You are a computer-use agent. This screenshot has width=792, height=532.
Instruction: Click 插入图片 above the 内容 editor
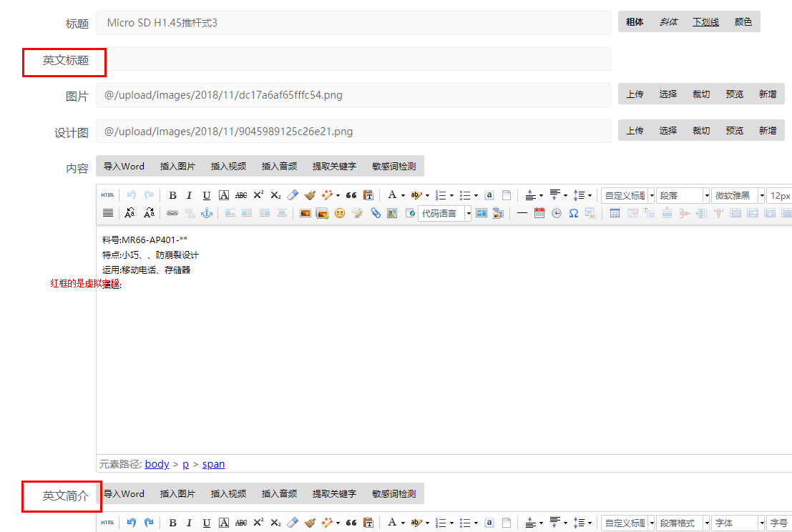click(x=177, y=166)
